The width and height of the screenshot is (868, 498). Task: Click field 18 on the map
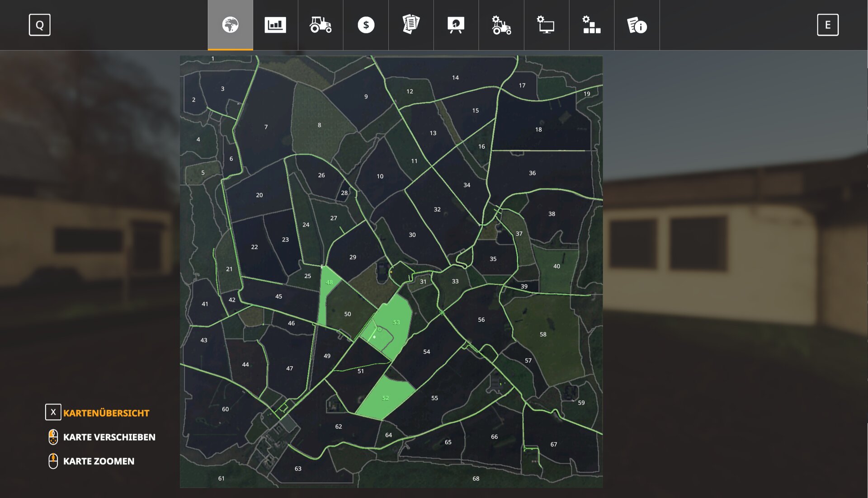click(x=538, y=130)
